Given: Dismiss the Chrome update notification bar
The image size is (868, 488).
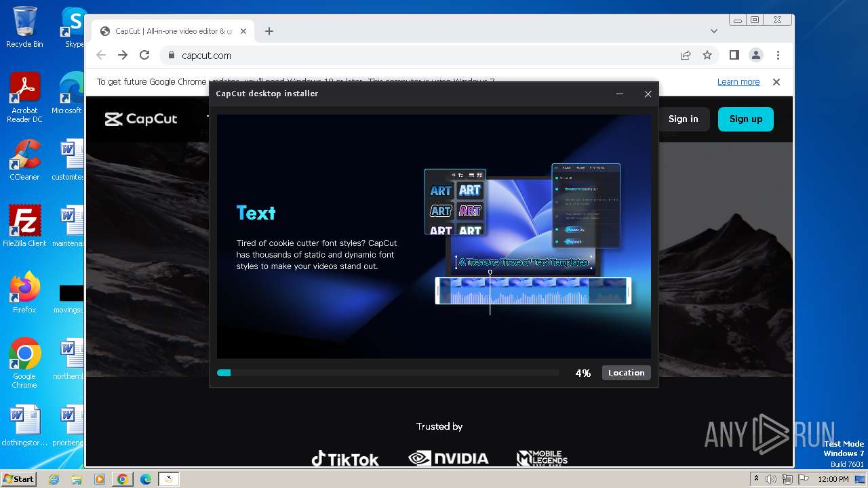Looking at the screenshot, I should click(x=776, y=82).
